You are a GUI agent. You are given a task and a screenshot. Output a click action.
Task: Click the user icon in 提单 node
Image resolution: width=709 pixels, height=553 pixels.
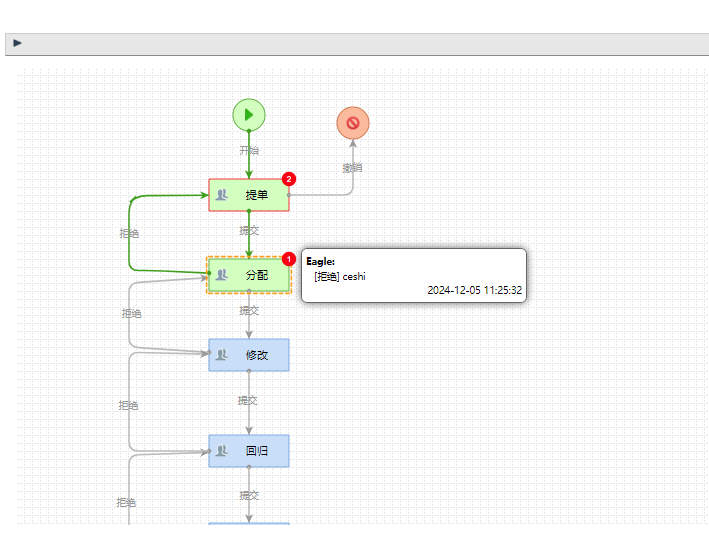click(x=222, y=195)
